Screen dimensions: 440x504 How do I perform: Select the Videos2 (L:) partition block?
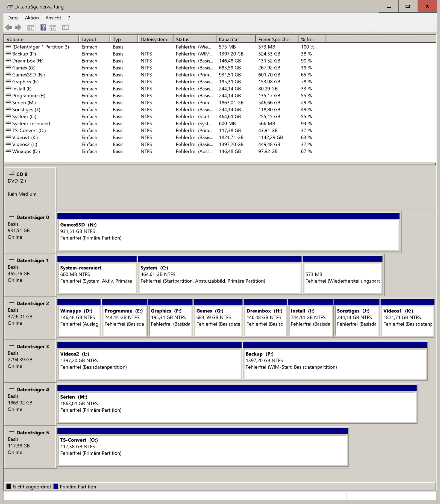149,361
